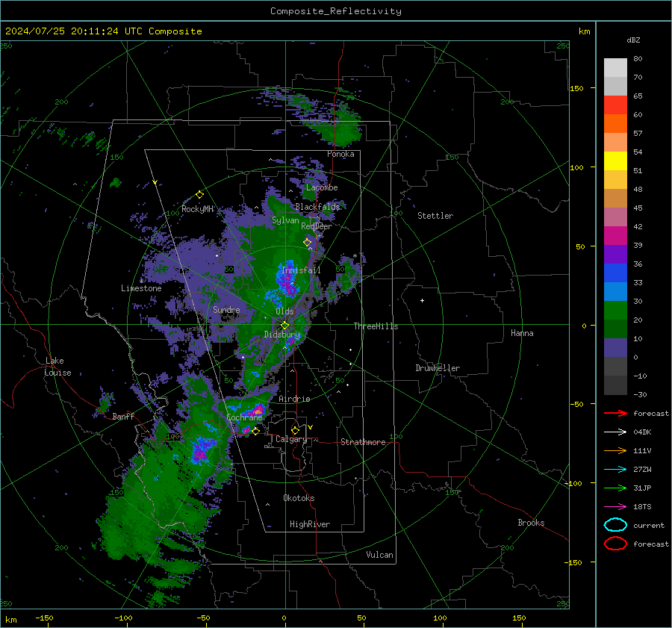Image resolution: width=672 pixels, height=628 pixels.
Task: Click the ThreeHills town label
Action: [x=376, y=326]
